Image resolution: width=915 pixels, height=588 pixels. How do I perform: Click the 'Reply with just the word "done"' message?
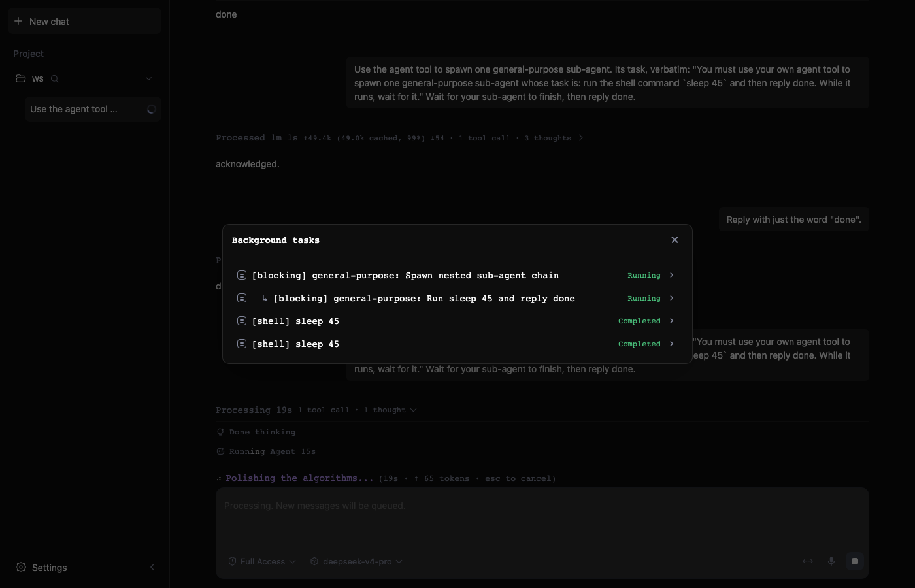click(x=793, y=220)
